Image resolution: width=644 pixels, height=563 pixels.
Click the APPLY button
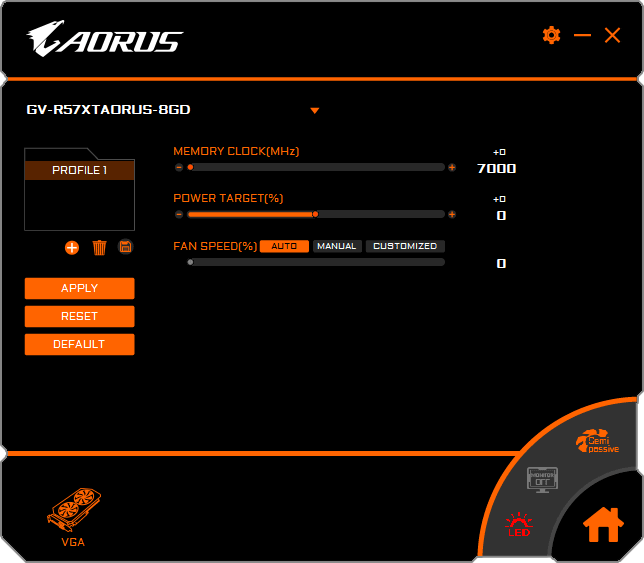tap(80, 288)
